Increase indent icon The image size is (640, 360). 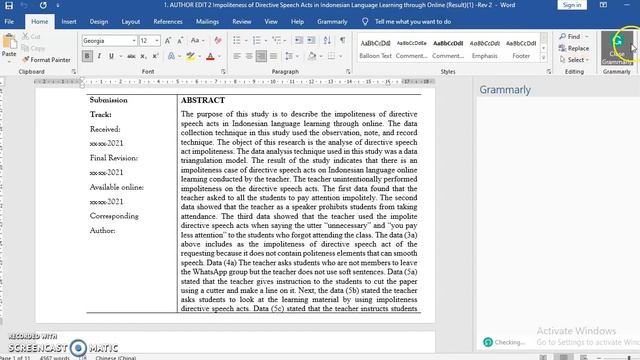pyautogui.click(x=311, y=40)
